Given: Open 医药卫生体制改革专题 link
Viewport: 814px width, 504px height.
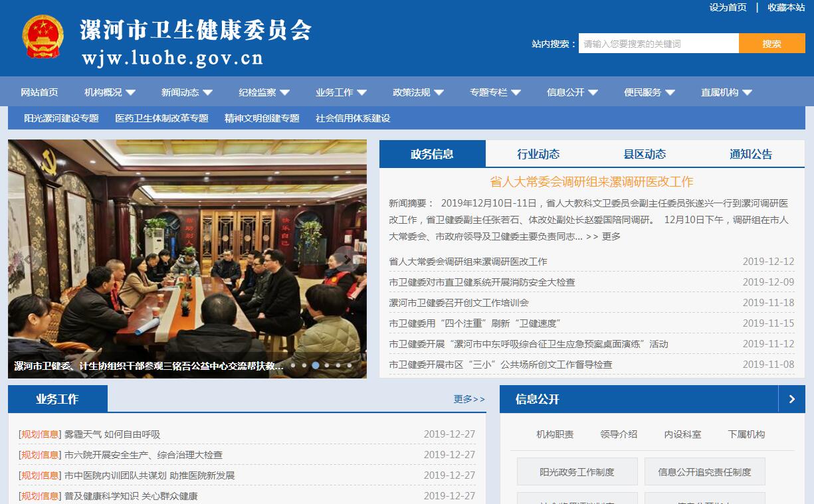Looking at the screenshot, I should (161, 118).
